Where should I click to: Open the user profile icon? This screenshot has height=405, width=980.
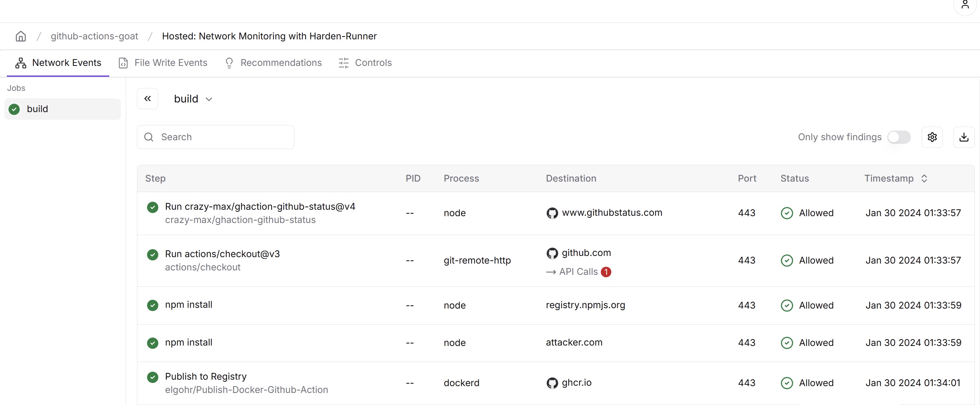point(965,5)
